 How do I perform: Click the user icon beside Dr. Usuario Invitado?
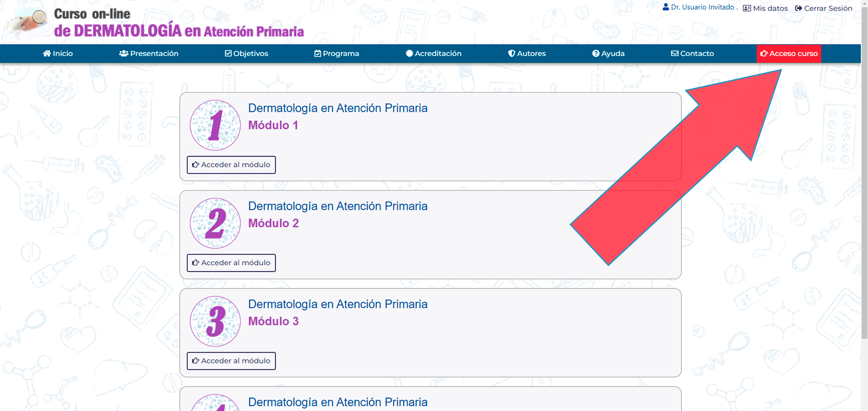click(666, 7)
